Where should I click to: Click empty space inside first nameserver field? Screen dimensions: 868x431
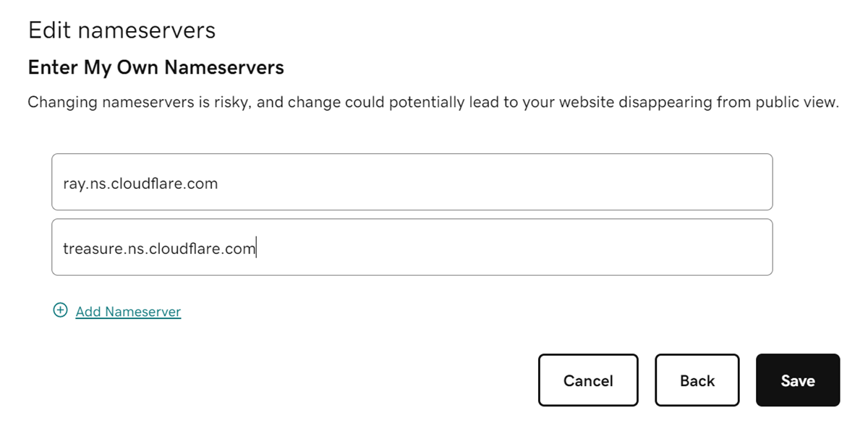tap(506, 182)
